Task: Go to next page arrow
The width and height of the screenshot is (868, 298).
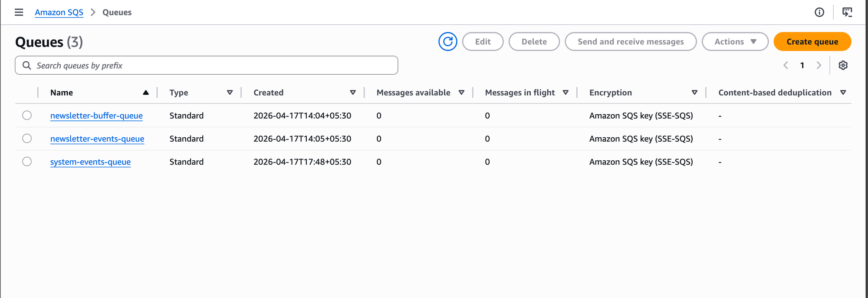Action: click(819, 65)
